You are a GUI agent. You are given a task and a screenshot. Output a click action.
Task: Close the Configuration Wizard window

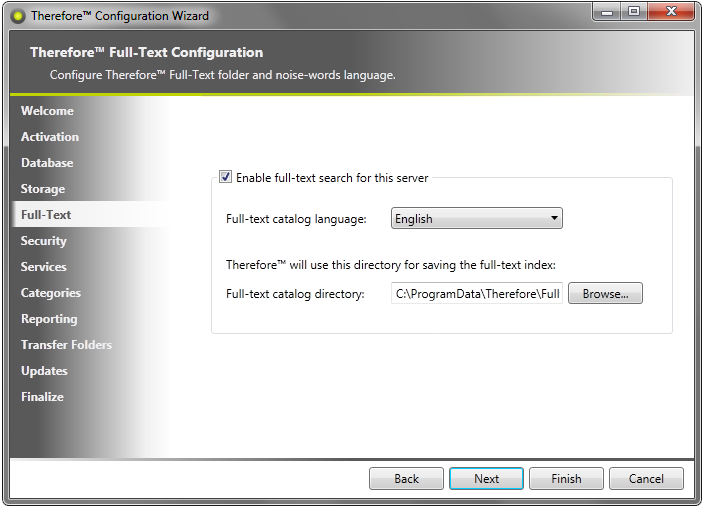point(670,12)
